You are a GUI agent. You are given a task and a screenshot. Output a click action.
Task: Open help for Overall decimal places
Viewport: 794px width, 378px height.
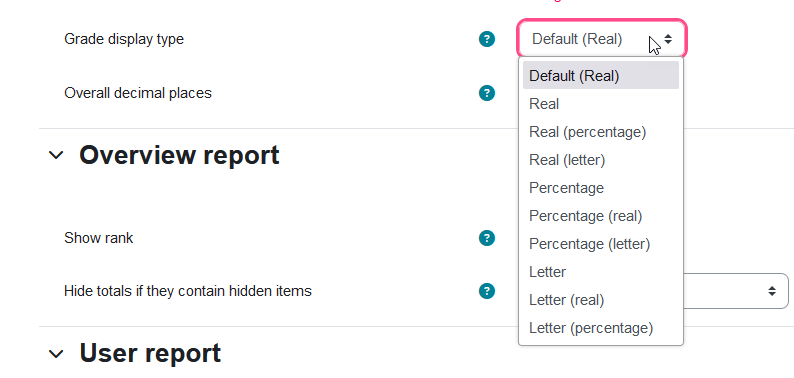point(487,93)
